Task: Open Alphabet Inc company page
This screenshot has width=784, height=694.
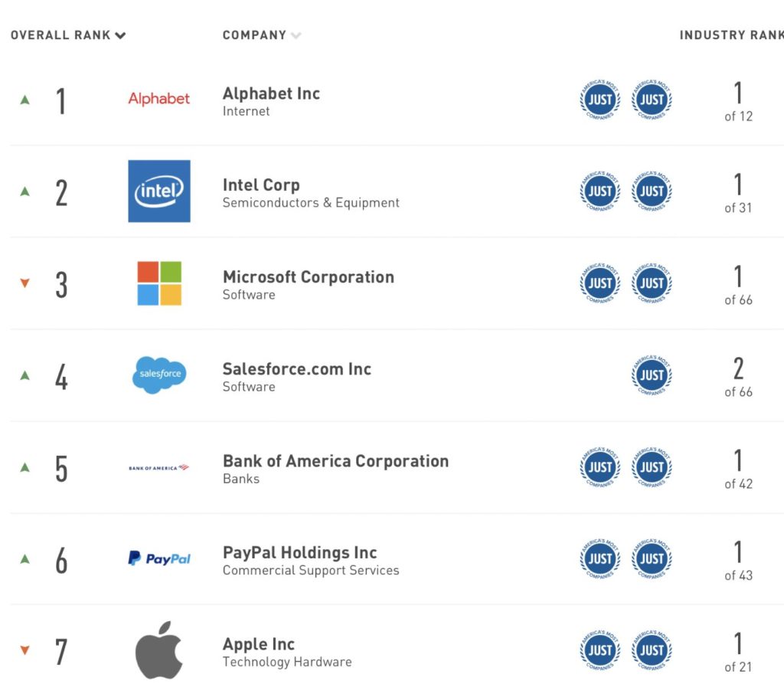Action: (x=271, y=93)
